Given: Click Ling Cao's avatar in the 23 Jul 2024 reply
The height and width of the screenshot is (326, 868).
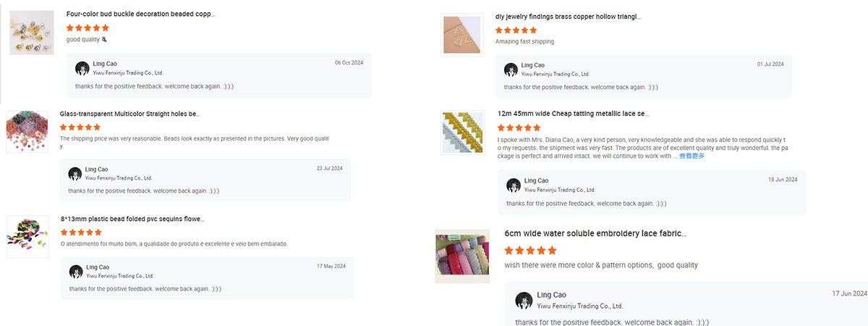Looking at the screenshot, I should 75,174.
